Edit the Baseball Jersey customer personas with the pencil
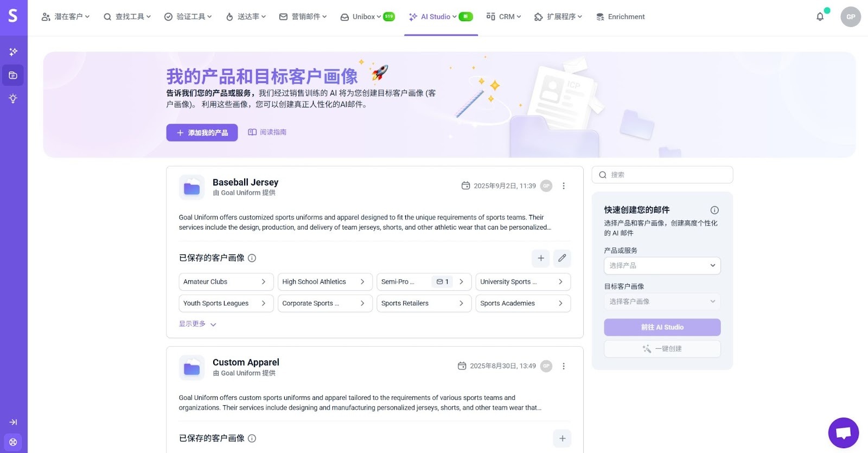Screen dimensions: 868x453 point(562,258)
